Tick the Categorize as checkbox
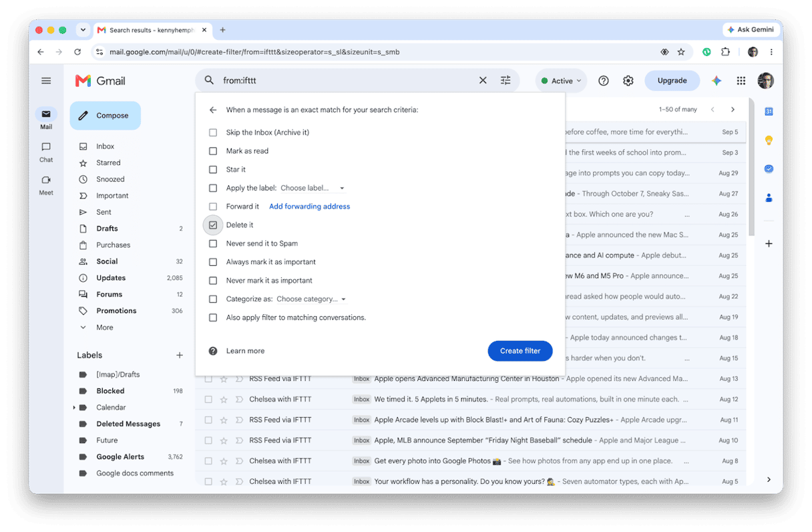The height and width of the screenshot is (532, 812). (213, 299)
